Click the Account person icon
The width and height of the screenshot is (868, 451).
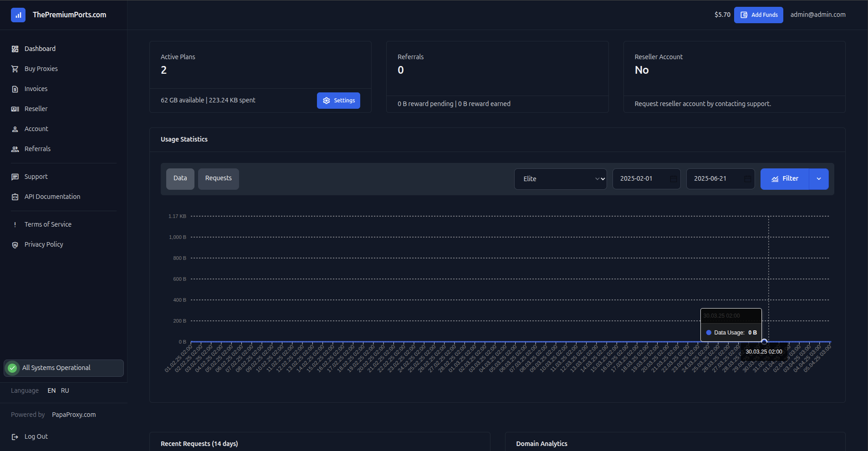click(15, 129)
